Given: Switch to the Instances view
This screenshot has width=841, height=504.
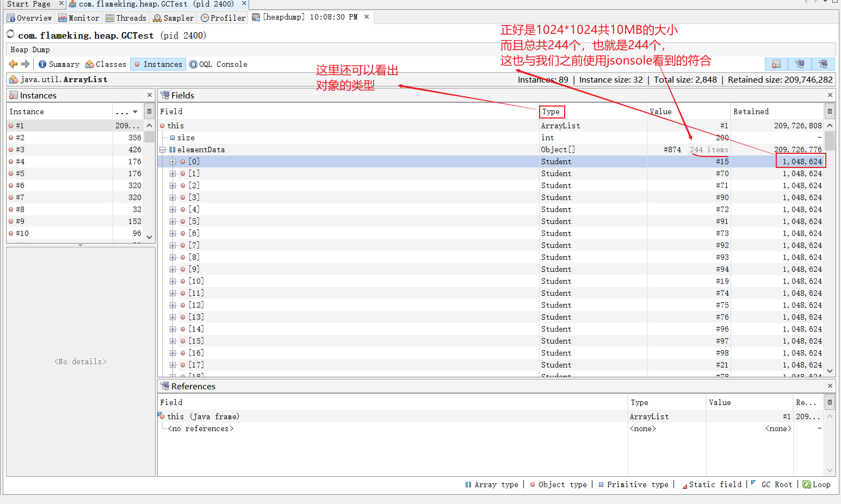Looking at the screenshot, I should pos(158,64).
